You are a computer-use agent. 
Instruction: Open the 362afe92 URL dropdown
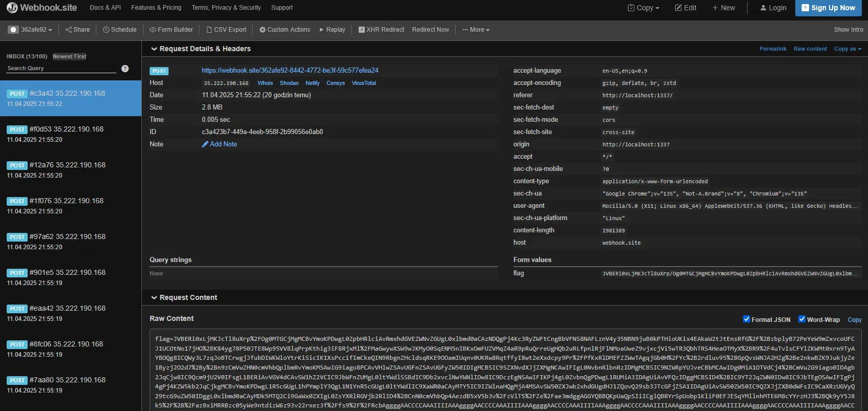[31, 30]
